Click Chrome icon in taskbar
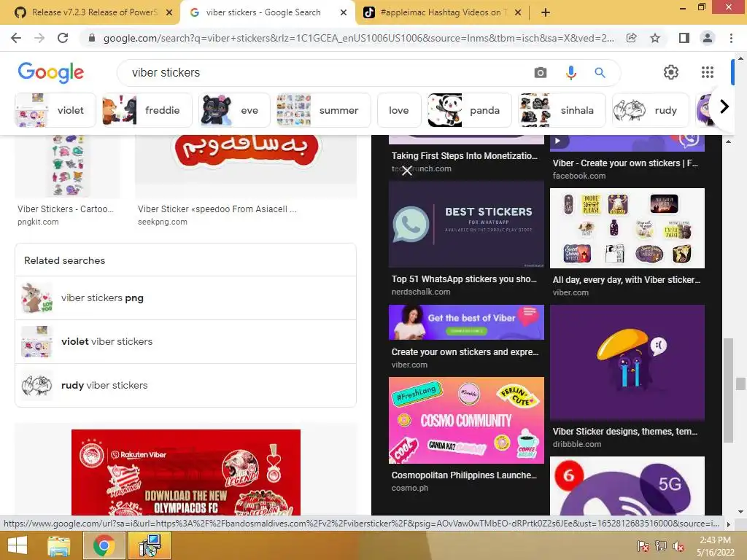 (x=104, y=545)
